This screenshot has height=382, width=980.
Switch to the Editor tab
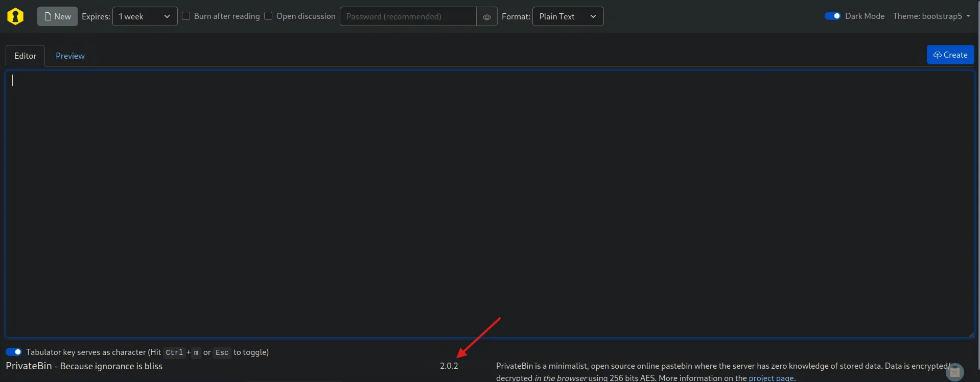point(25,56)
